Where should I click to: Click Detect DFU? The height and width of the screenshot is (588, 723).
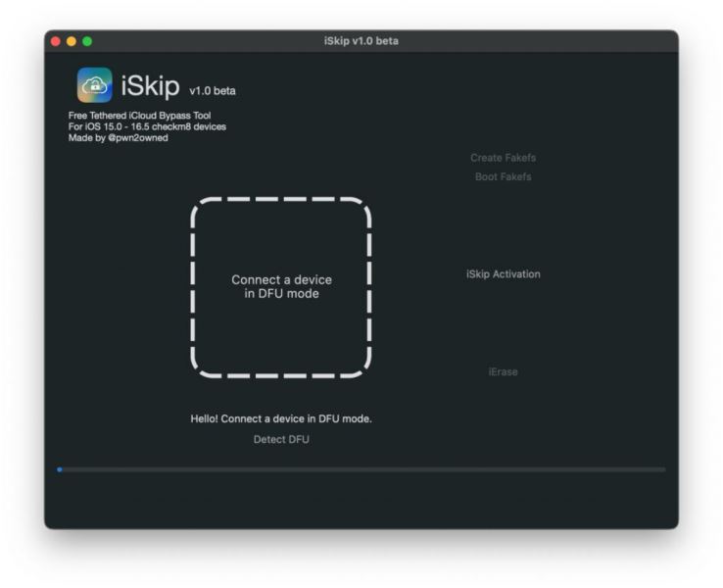(x=281, y=439)
